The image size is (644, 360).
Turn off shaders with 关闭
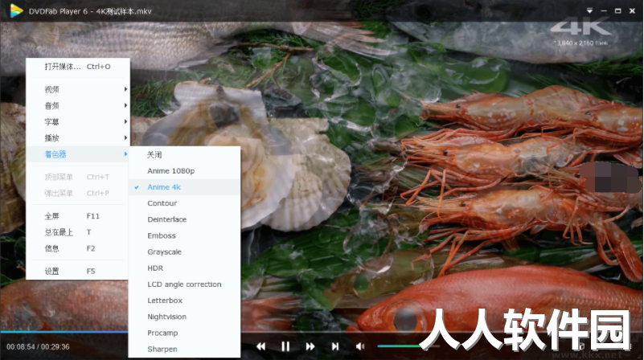[184, 155]
